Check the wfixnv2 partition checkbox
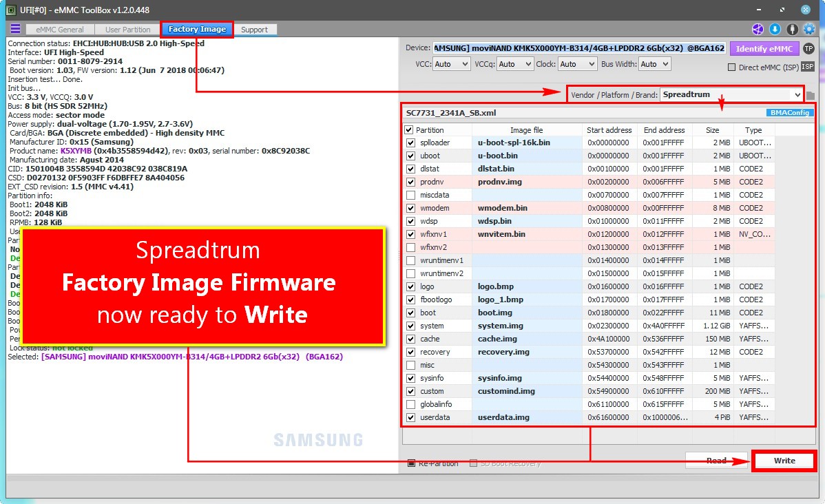Screen dimensions: 825x504 click(x=411, y=247)
